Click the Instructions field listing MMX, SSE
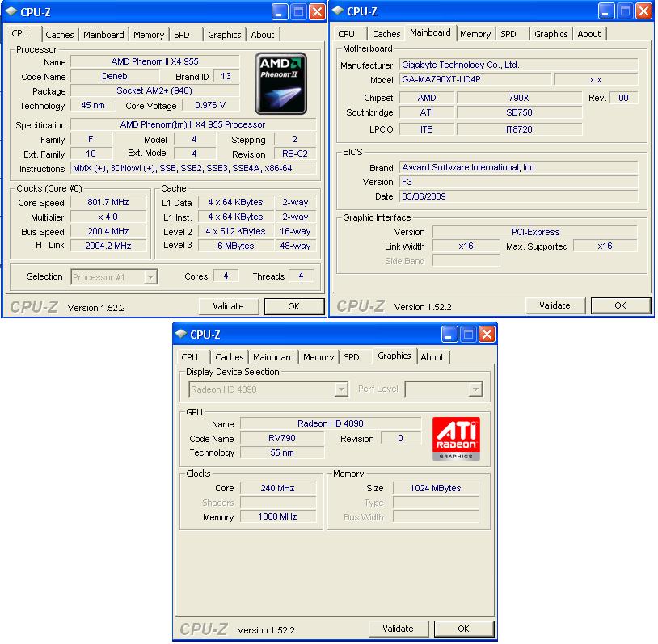Image resolution: width=658 pixels, height=644 pixels. point(193,168)
